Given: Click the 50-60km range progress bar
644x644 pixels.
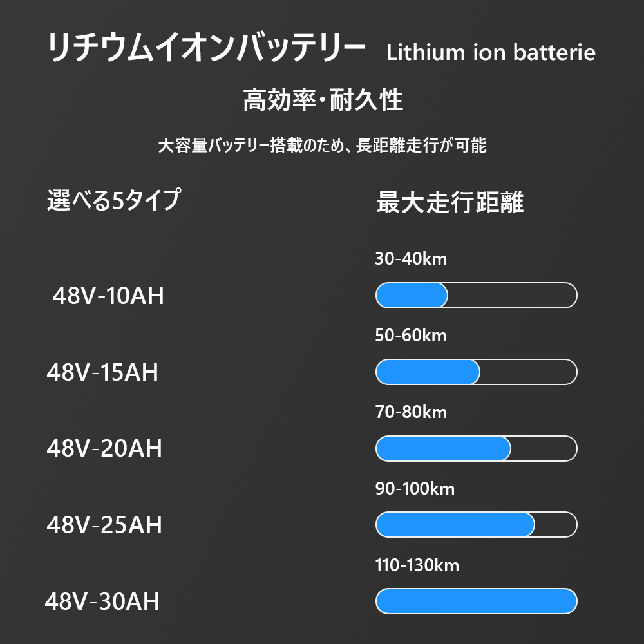Looking at the screenshot, I should coord(477,372).
